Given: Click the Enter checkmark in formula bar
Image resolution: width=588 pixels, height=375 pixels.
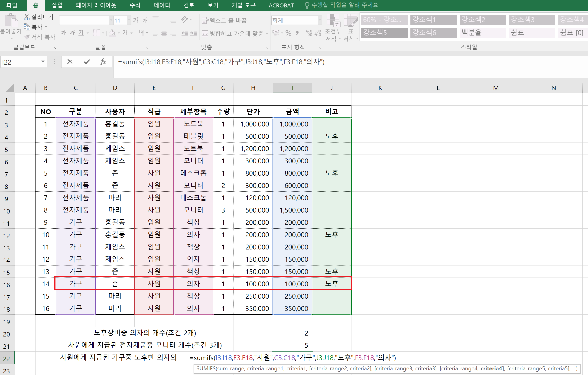Looking at the screenshot, I should (86, 62).
